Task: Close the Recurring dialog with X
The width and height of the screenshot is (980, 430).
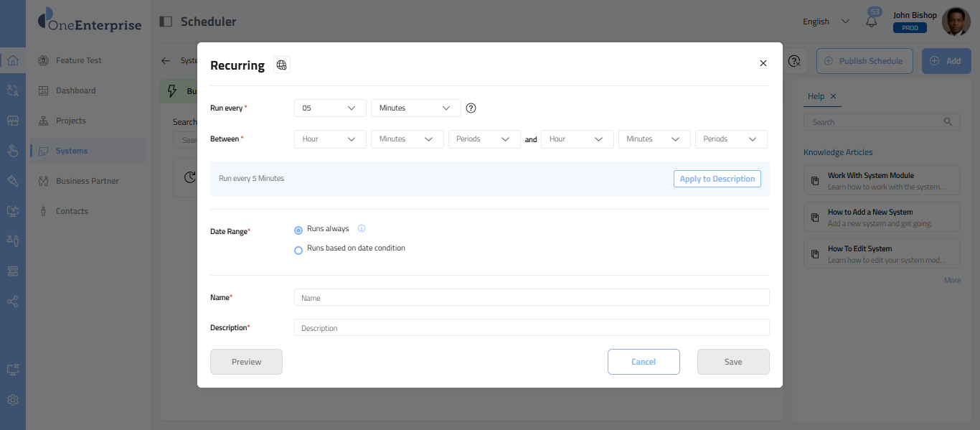Action: point(763,63)
